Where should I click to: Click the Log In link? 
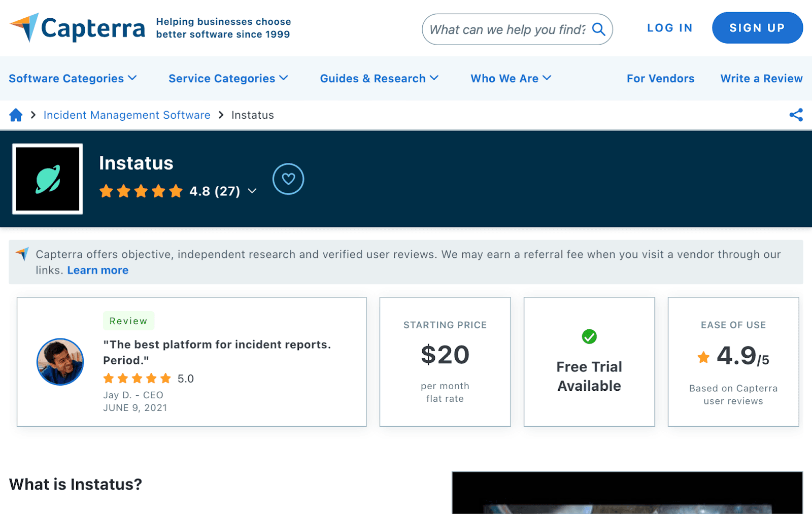point(669,28)
